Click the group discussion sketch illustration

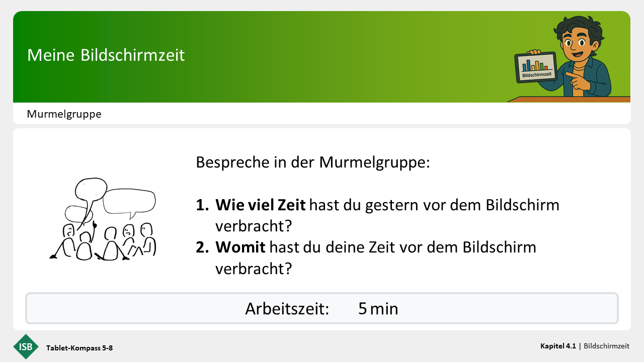tap(104, 219)
